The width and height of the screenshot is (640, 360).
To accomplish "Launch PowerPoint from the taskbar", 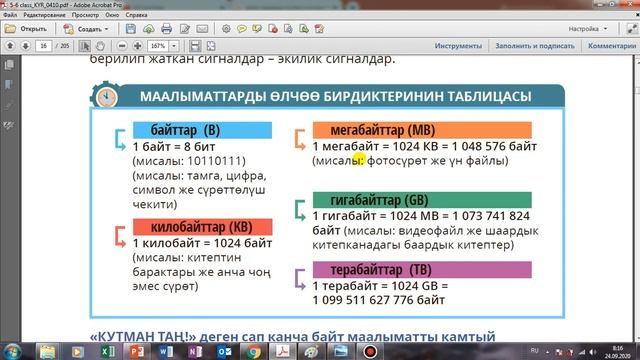I will pos(137,351).
